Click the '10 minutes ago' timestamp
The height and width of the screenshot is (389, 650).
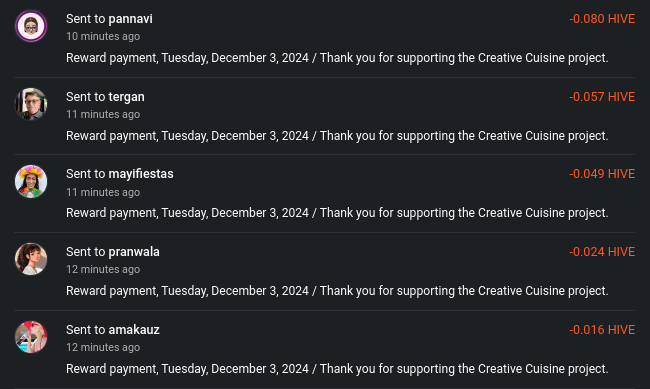tap(103, 36)
